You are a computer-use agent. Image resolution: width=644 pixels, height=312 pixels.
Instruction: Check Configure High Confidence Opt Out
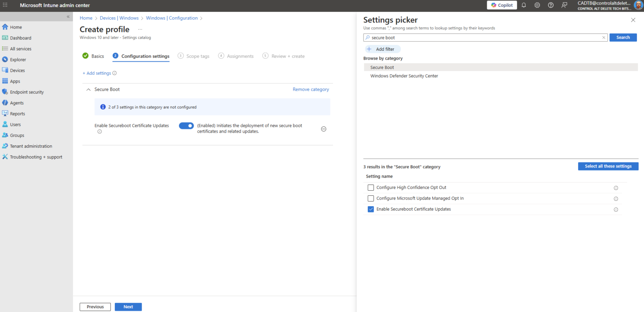click(x=371, y=188)
